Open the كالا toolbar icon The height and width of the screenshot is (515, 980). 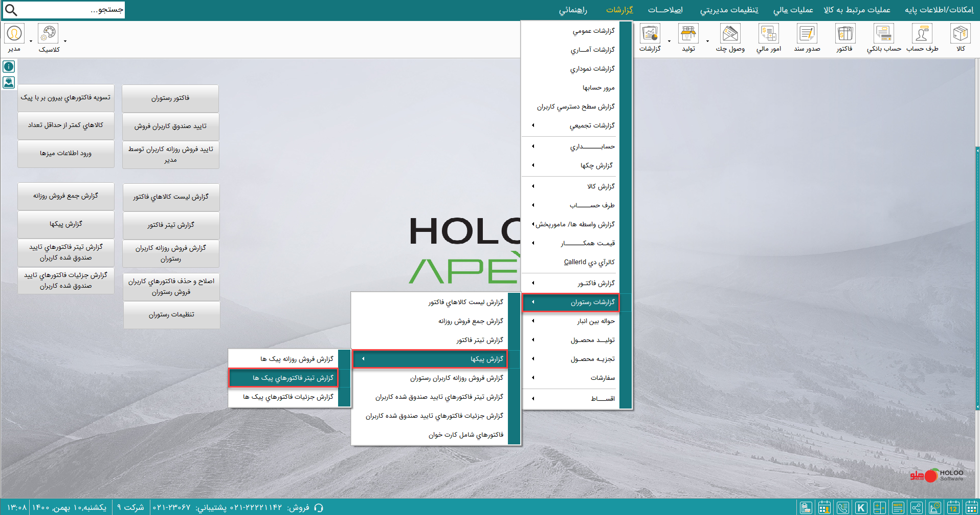[x=961, y=34]
